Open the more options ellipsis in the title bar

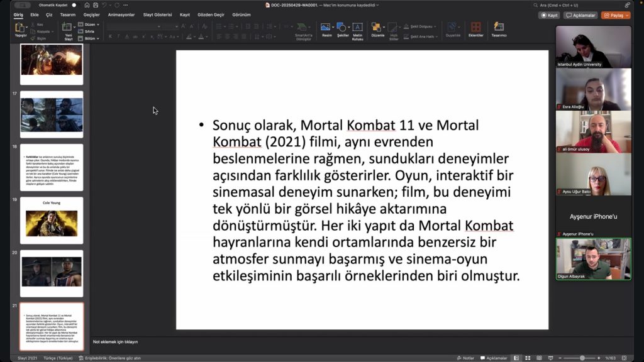[x=126, y=5]
